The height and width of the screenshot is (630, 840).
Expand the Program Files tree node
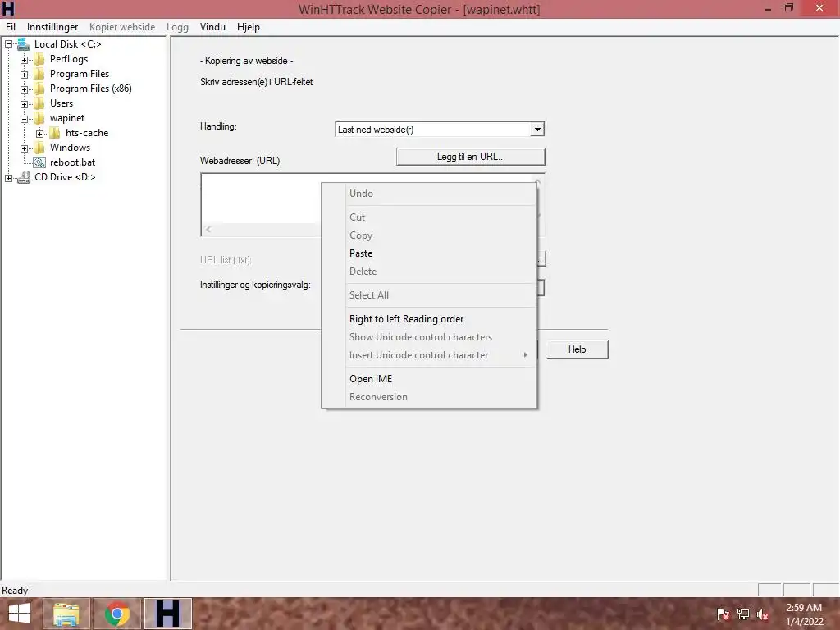coord(24,75)
